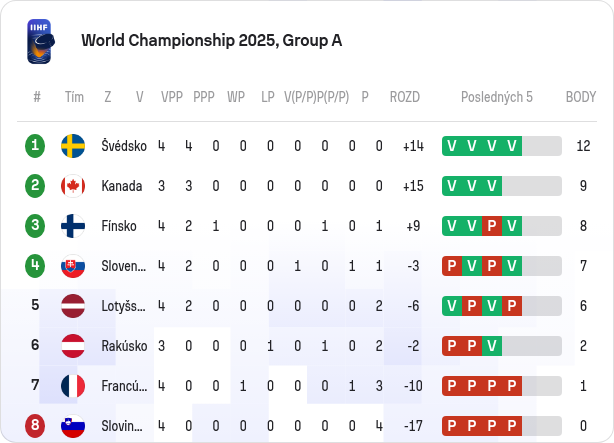This screenshot has height=443, width=614.
Task: Click the Slovakia flag icon
Action: coord(73,266)
